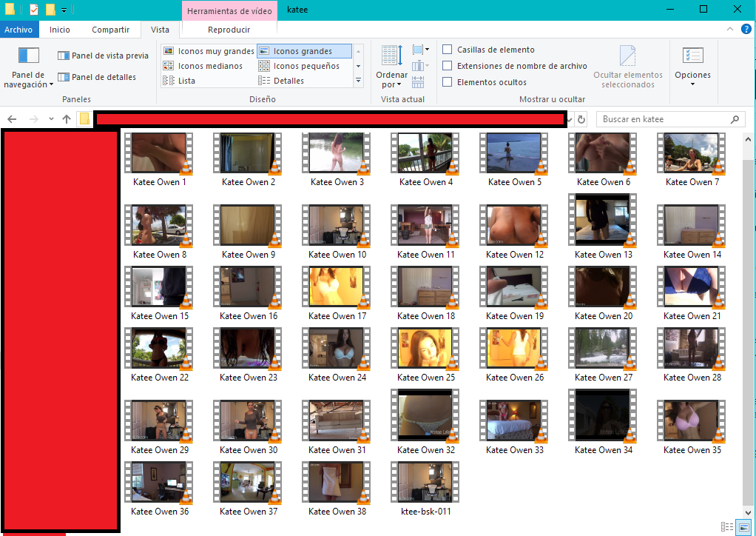Switch to the Inicio ribbon tab
Viewport: 756px width, 536px height.
60,30
